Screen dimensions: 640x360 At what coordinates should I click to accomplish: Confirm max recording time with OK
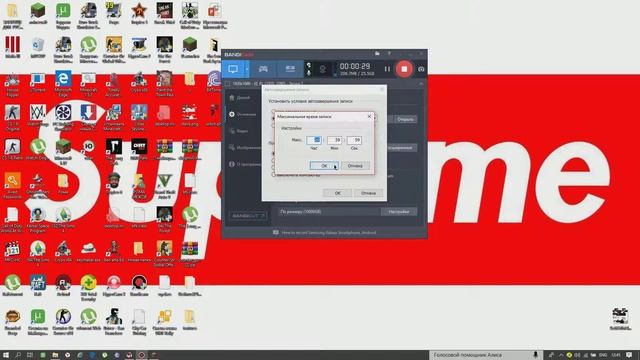324,166
